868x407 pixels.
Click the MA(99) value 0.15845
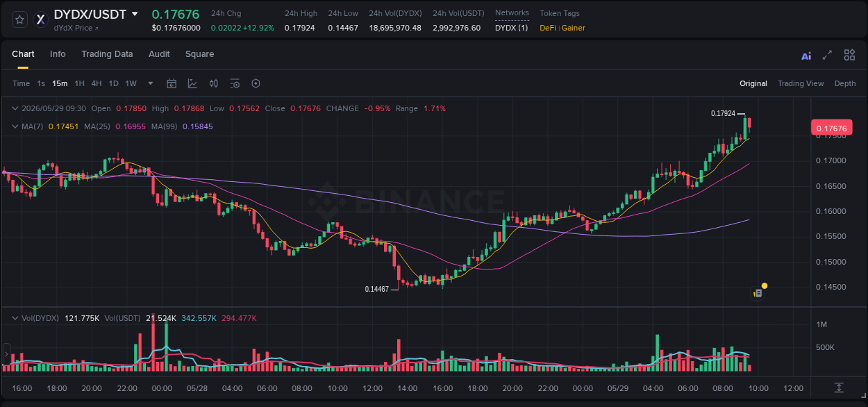(x=199, y=126)
